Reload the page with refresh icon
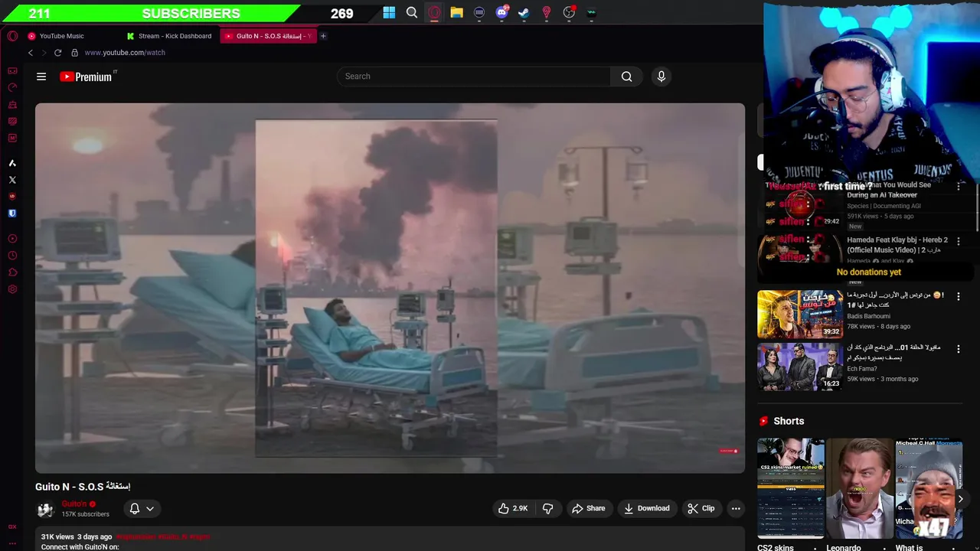 (57, 53)
